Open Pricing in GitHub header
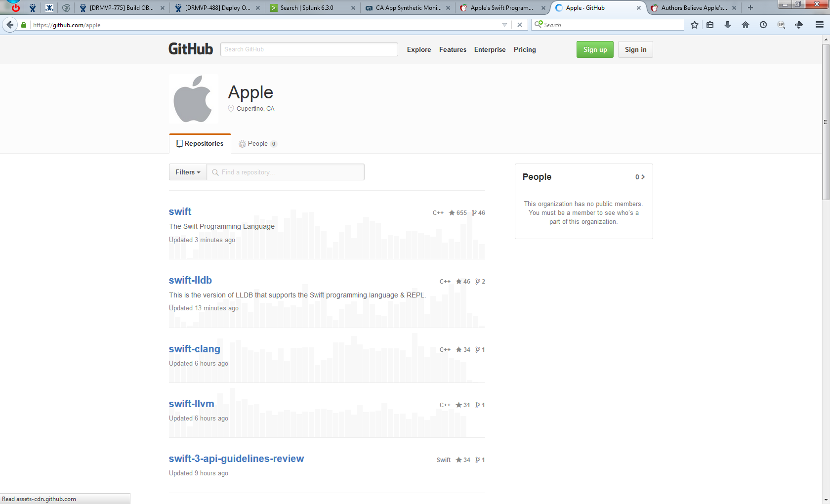 coord(525,49)
